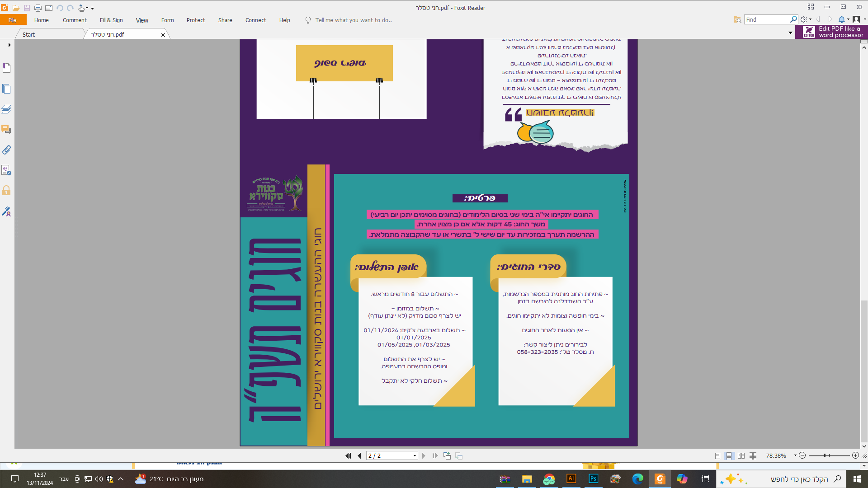Image resolution: width=868 pixels, height=488 pixels.
Task: Open the Pages thumbnails panel
Action: pos(6,89)
